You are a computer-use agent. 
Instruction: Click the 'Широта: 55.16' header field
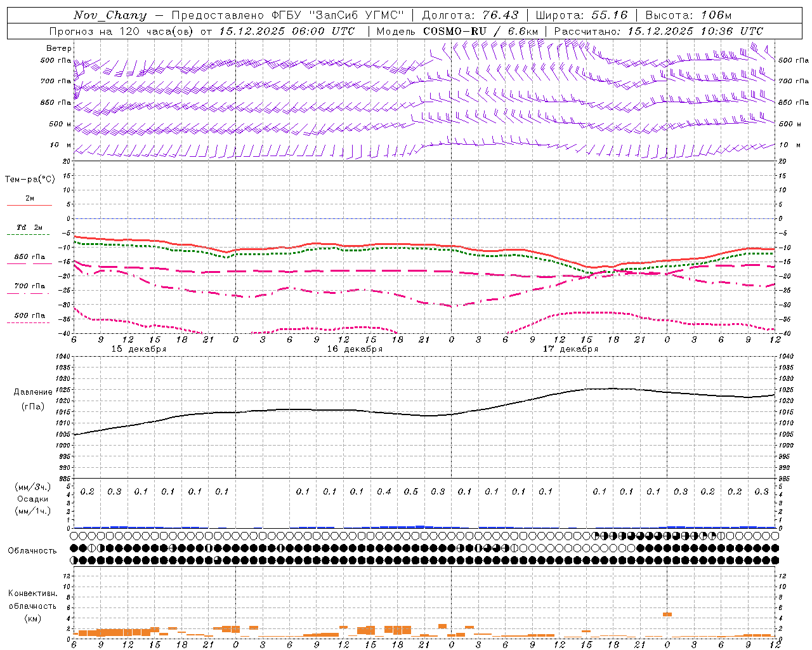(582, 15)
